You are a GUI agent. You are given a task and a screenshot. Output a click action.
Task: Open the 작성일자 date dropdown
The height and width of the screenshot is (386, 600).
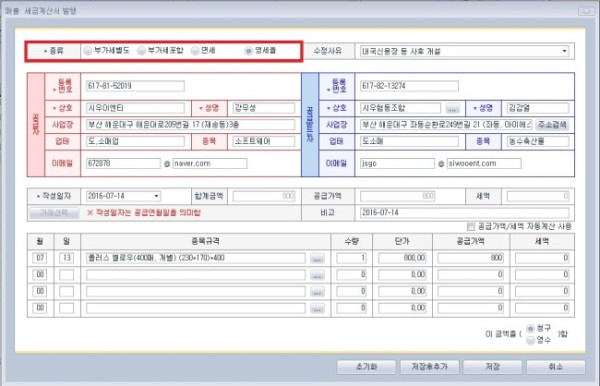click(156, 196)
